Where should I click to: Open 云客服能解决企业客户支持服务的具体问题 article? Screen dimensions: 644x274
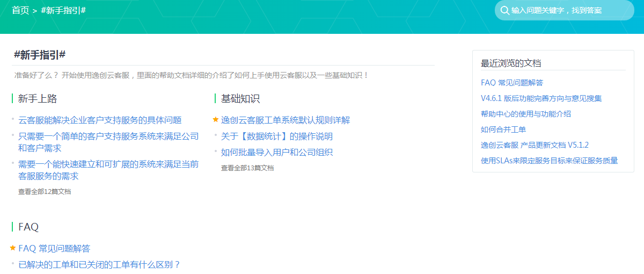(100, 120)
